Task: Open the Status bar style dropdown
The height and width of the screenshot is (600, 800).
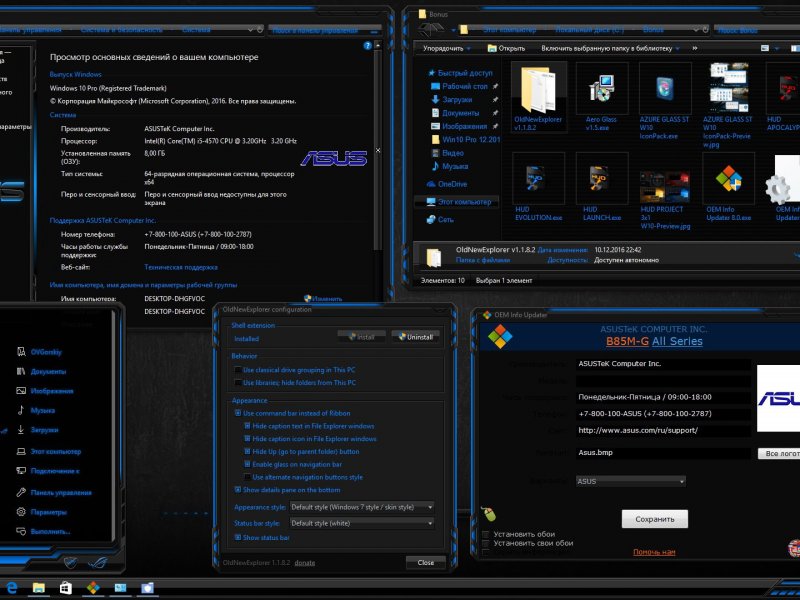Action: [362, 523]
